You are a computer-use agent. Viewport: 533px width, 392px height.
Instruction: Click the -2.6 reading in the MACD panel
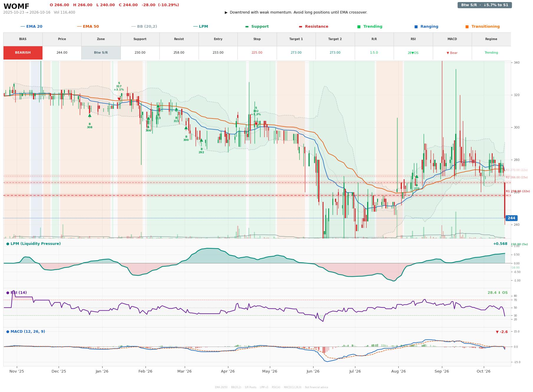tap(502, 332)
